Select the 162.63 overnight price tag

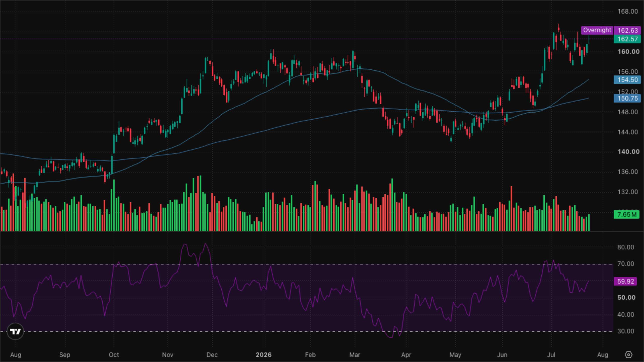click(627, 30)
